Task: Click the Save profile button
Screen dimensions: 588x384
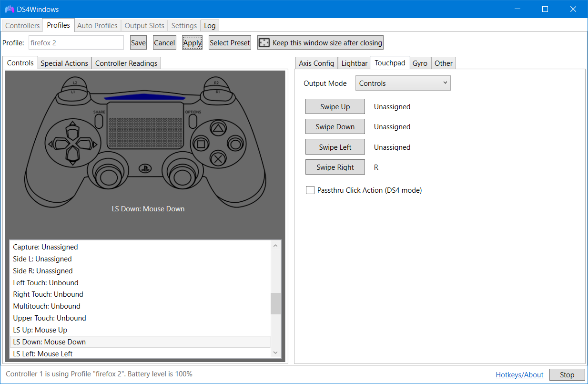Action: pos(138,42)
